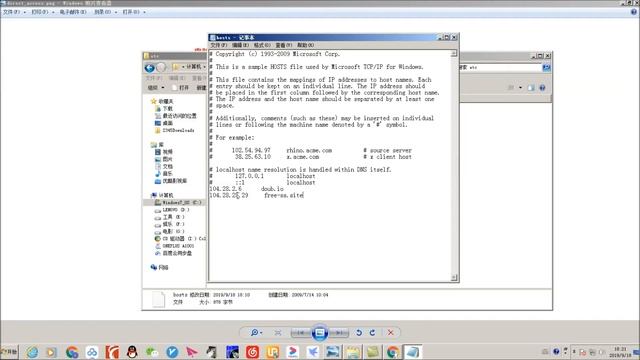This screenshot has width=640, height=360.
Task: Click the 'doub.io' hosts entry text
Action: (x=272, y=189)
